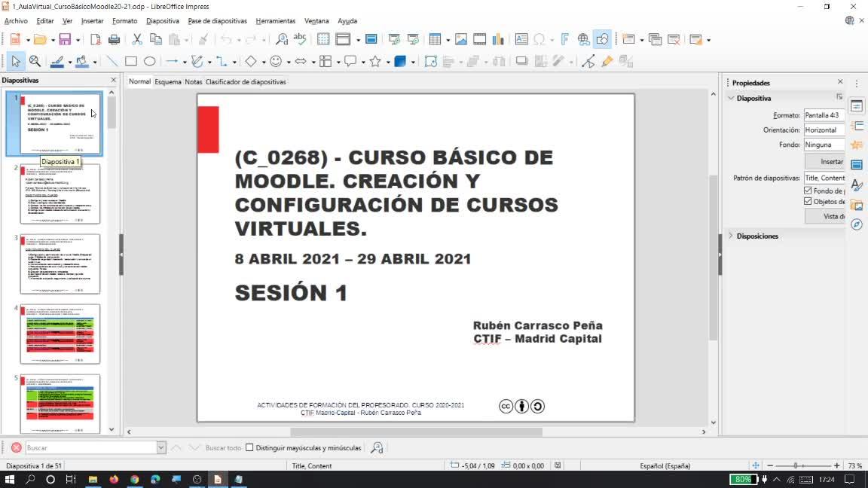Close the find toolbar
This screenshot has height=488, width=868.
click(16, 447)
